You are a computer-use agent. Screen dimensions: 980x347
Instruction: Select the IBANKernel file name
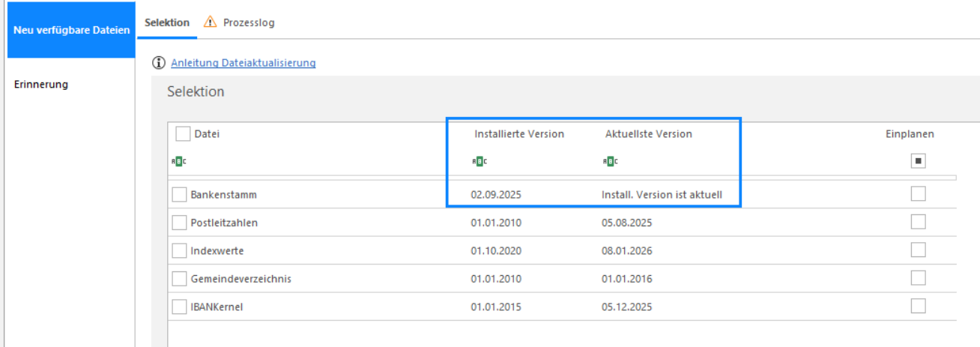217,307
